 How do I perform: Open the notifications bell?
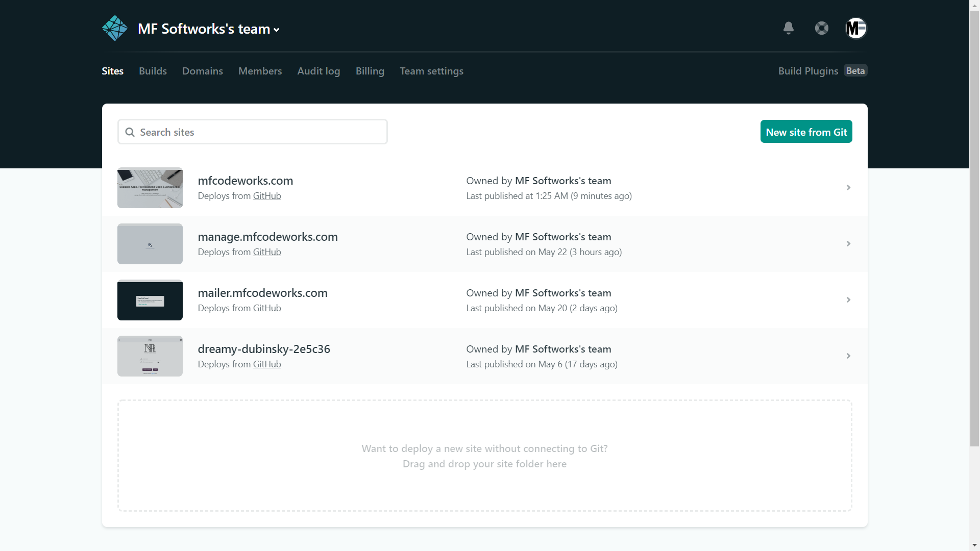coord(789,28)
